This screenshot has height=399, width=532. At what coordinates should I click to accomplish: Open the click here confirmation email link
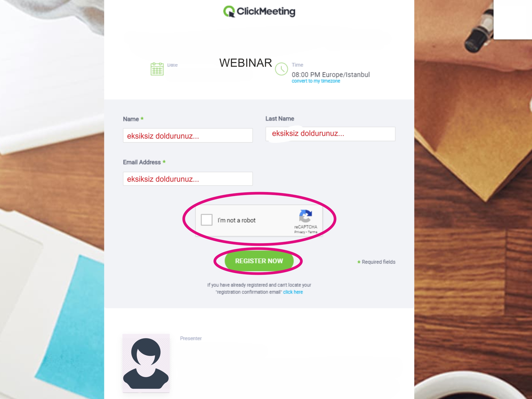click(293, 292)
